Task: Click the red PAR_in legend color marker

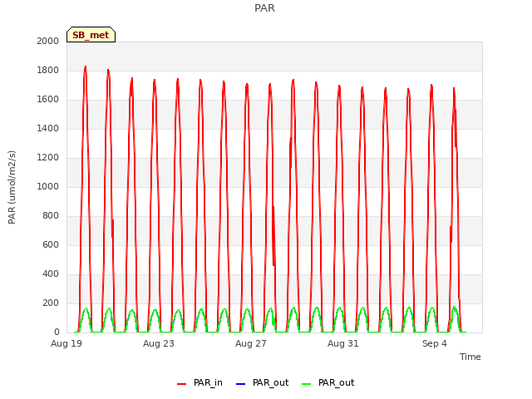Action: [182, 384]
